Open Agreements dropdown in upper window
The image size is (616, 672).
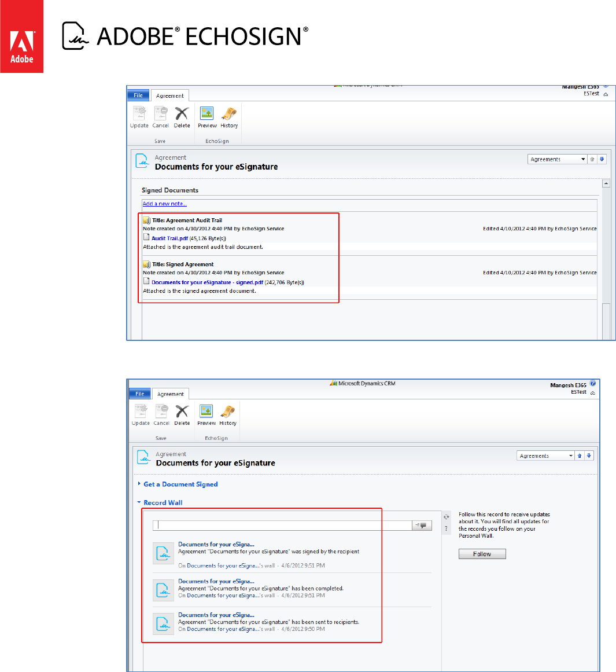click(x=557, y=159)
